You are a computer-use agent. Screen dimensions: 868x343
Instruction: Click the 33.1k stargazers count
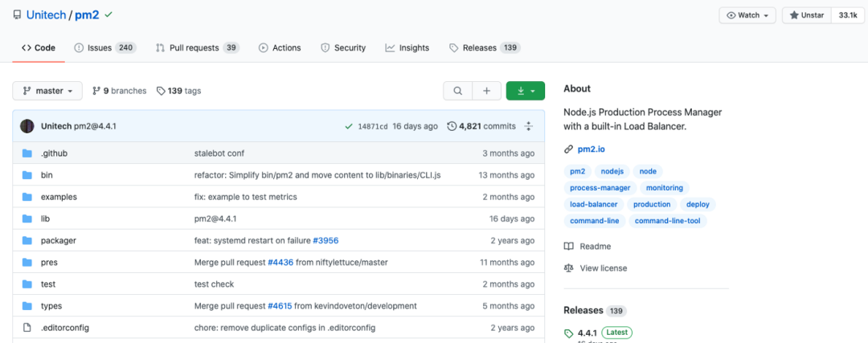847,15
